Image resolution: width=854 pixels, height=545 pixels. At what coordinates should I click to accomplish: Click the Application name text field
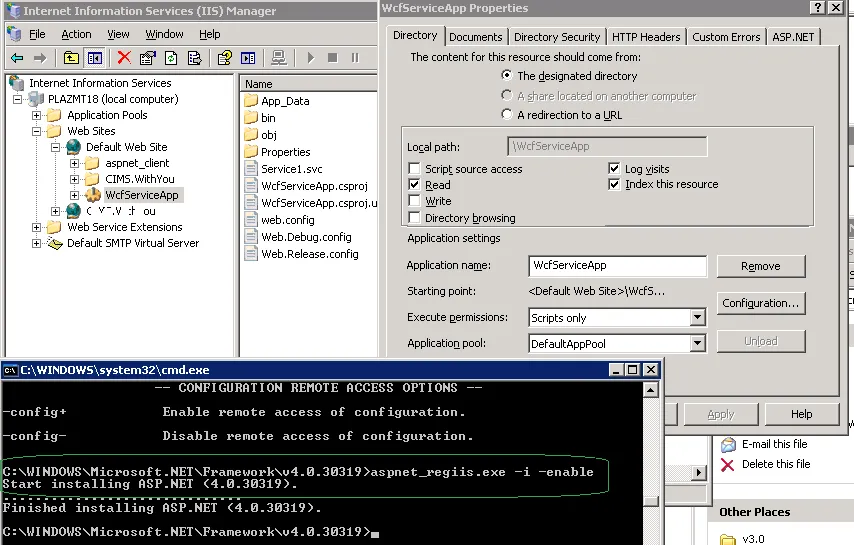[617, 266]
